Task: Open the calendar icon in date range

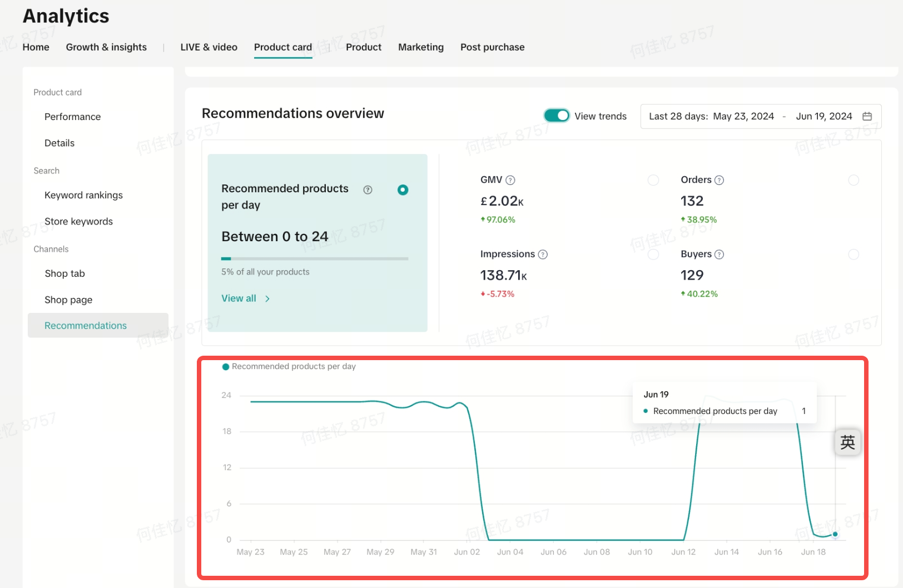Action: pyautogui.click(x=867, y=116)
